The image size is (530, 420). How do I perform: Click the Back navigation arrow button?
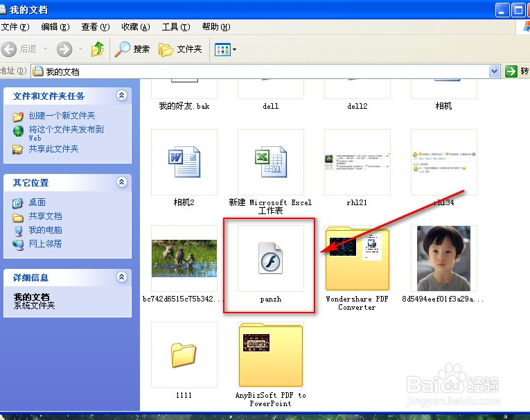tap(10, 49)
